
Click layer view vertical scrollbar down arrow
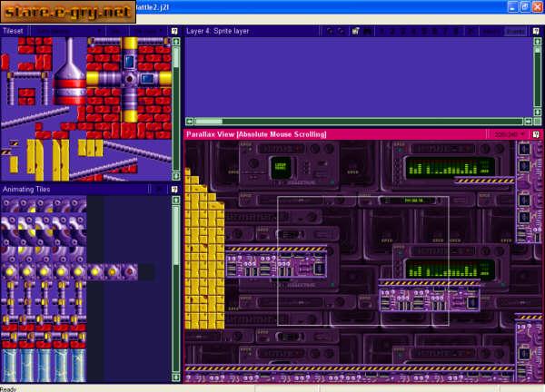click(x=538, y=113)
